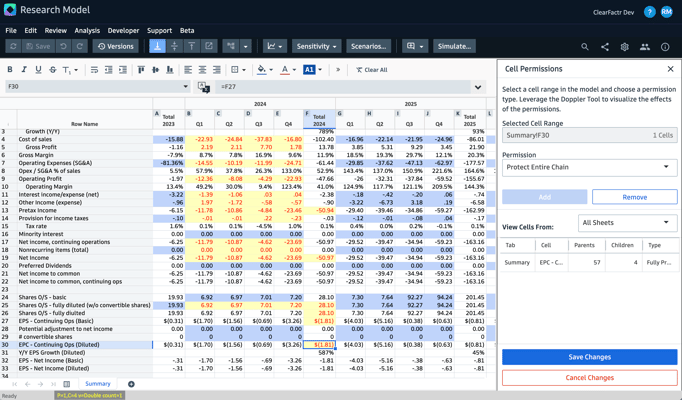
Task: Apply underline formatting
Action: (x=38, y=70)
